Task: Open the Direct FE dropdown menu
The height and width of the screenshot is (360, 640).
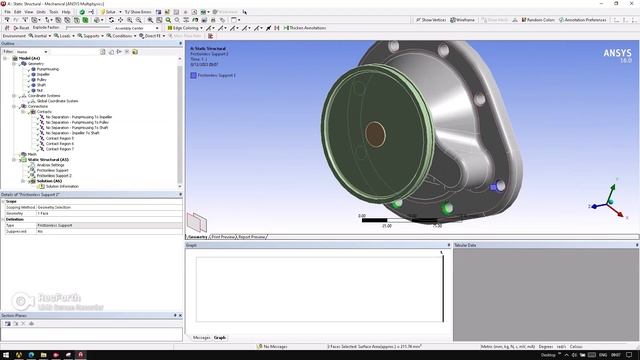Action: (x=152, y=36)
